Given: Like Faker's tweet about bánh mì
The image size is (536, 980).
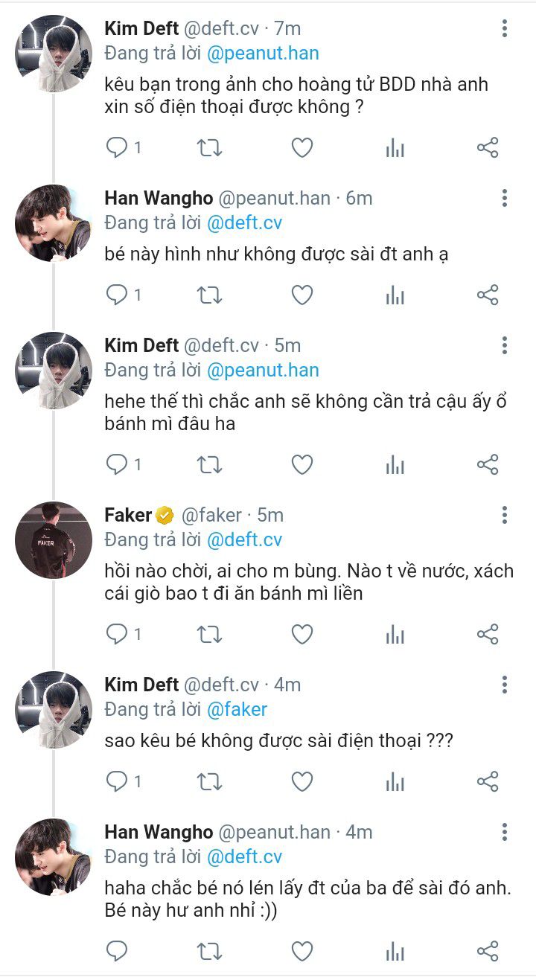Looking at the screenshot, I should click(x=301, y=634).
